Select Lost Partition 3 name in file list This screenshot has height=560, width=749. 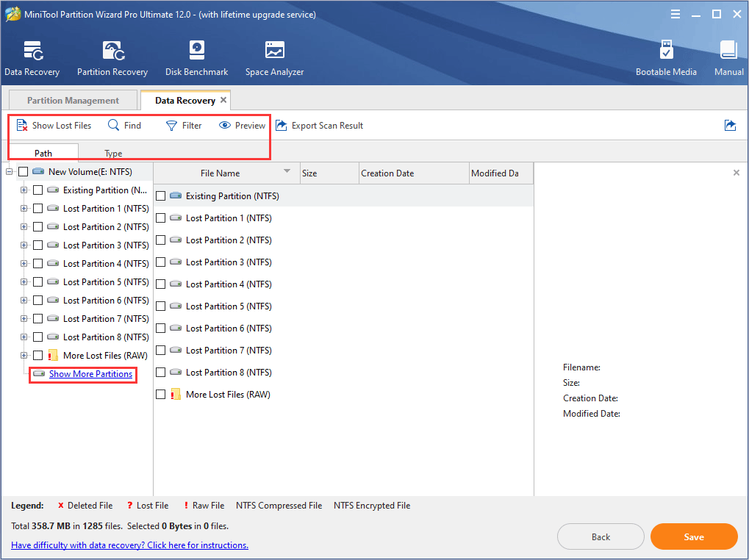tap(229, 262)
